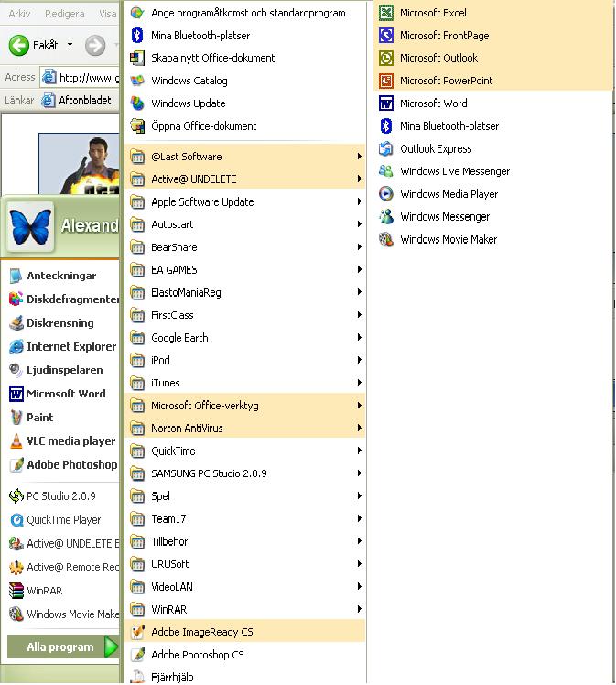The width and height of the screenshot is (616, 685).
Task: Open the Bakåt history dropdown arrow
Action: [70, 45]
